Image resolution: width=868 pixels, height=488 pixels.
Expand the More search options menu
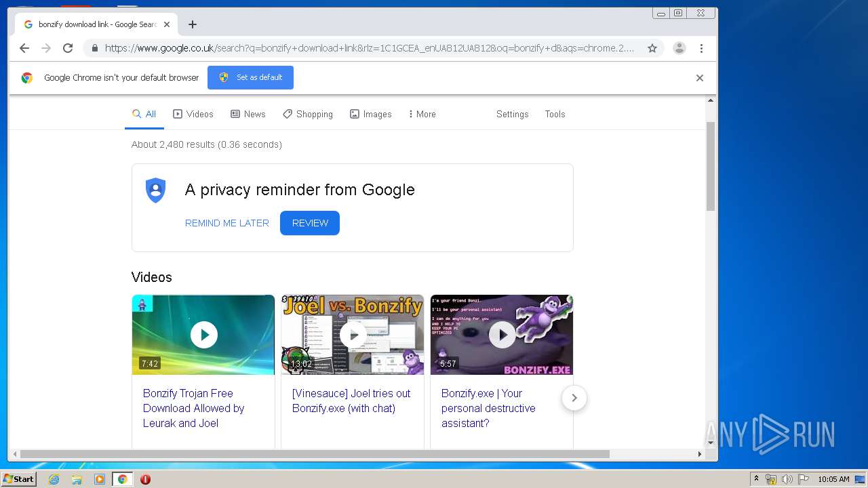422,114
